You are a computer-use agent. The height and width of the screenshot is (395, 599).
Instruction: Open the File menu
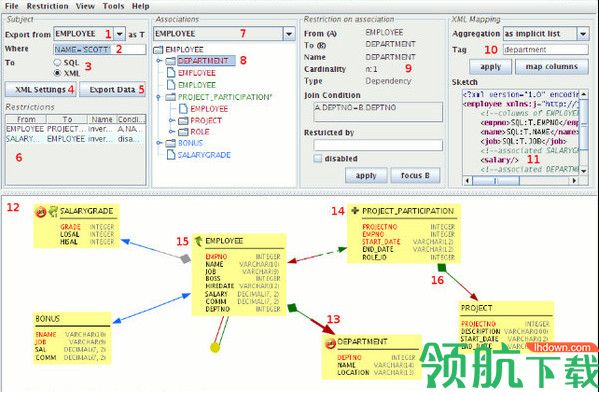click(12, 6)
